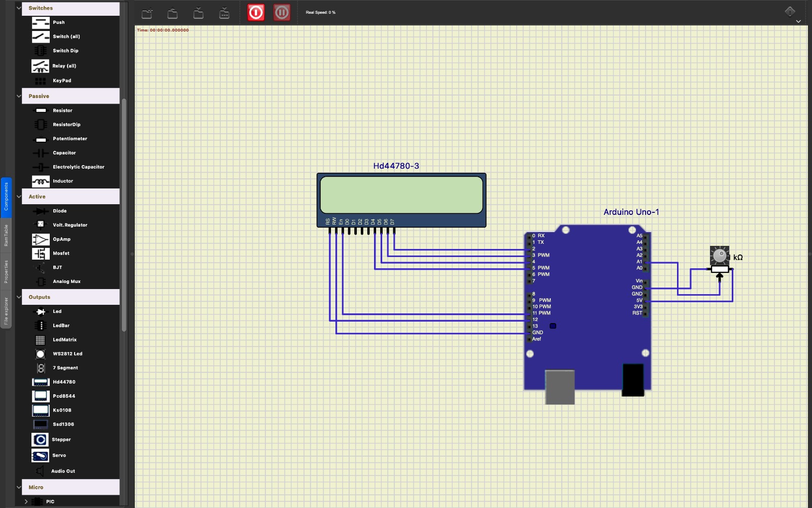Select the WS2812 Led component
This screenshot has height=508, width=812.
(x=66, y=354)
